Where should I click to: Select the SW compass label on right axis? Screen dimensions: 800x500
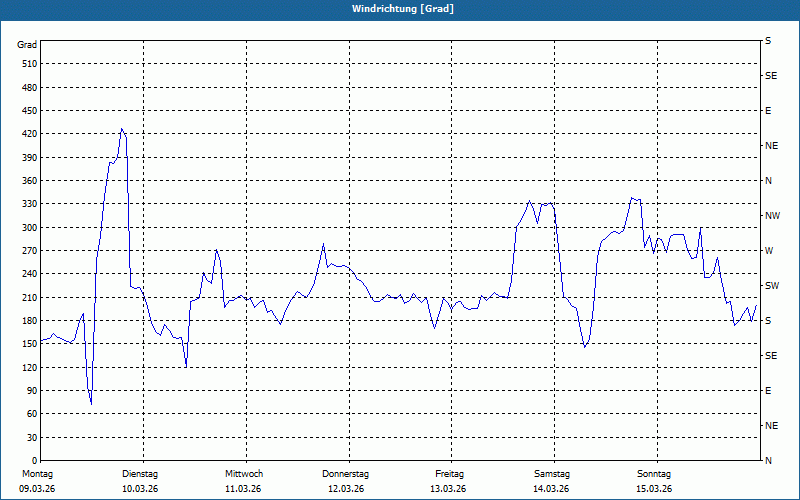click(x=771, y=286)
